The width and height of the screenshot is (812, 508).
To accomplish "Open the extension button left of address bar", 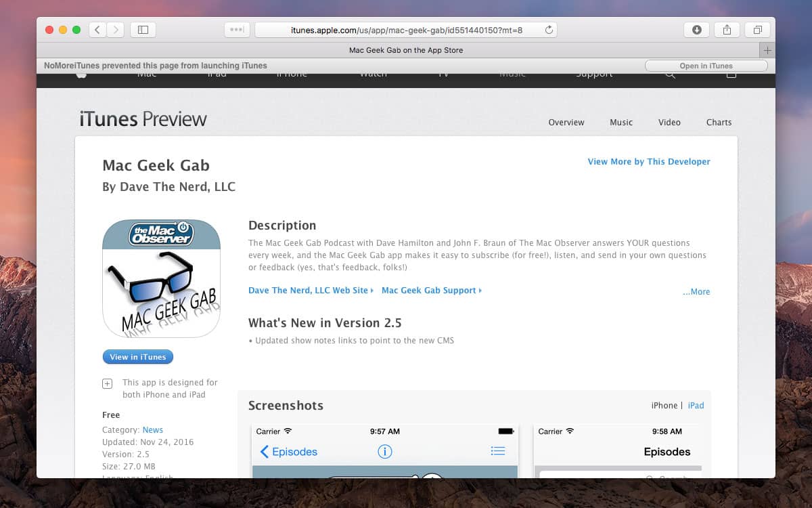I will click(237, 30).
